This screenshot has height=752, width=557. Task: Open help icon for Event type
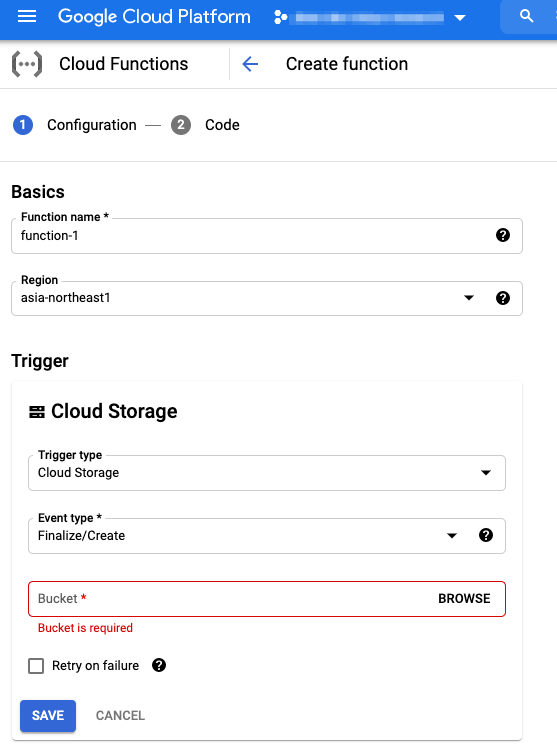[486, 535]
